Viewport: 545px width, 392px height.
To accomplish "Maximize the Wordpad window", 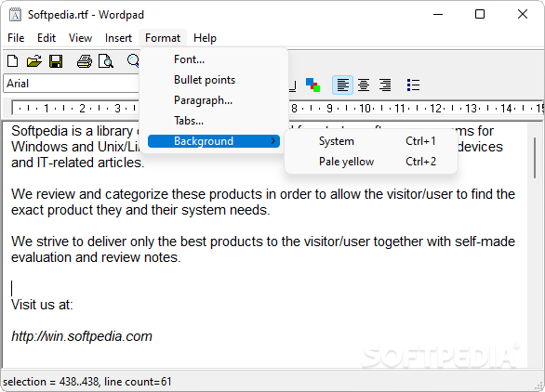I will [x=480, y=14].
